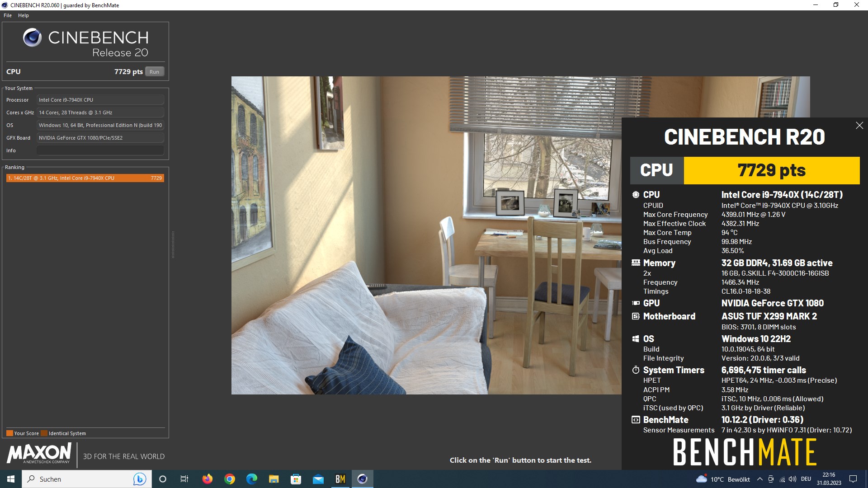This screenshot has height=488, width=868.
Task: Click the rendered room scene image
Action: 426,235
